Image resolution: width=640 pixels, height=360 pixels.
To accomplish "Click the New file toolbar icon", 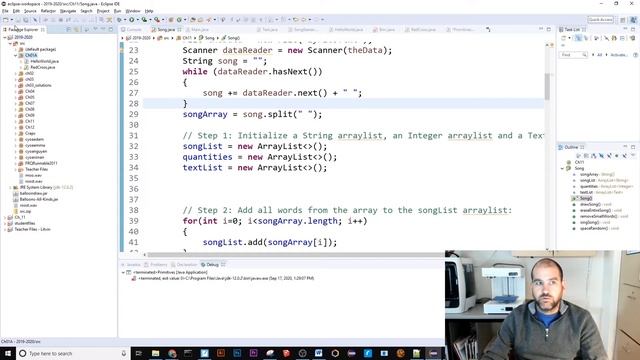I will (6, 20).
